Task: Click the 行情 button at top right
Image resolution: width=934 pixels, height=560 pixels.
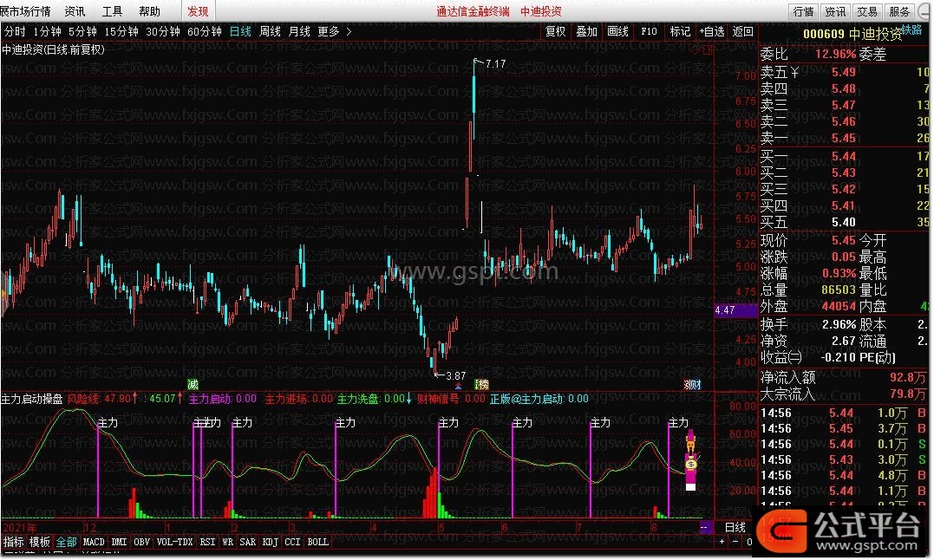Action: (803, 11)
